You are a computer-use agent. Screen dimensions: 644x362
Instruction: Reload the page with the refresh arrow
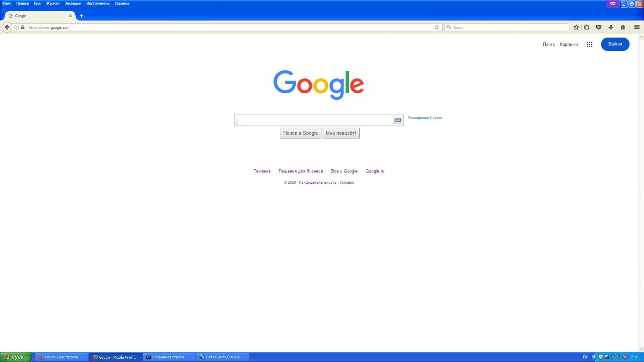click(436, 27)
